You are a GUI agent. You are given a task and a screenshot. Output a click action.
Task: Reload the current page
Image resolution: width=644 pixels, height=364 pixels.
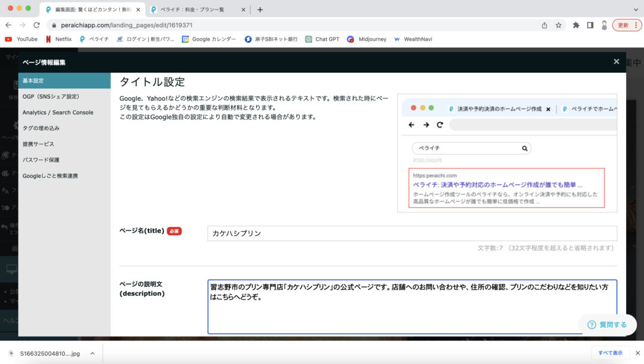[x=36, y=25]
